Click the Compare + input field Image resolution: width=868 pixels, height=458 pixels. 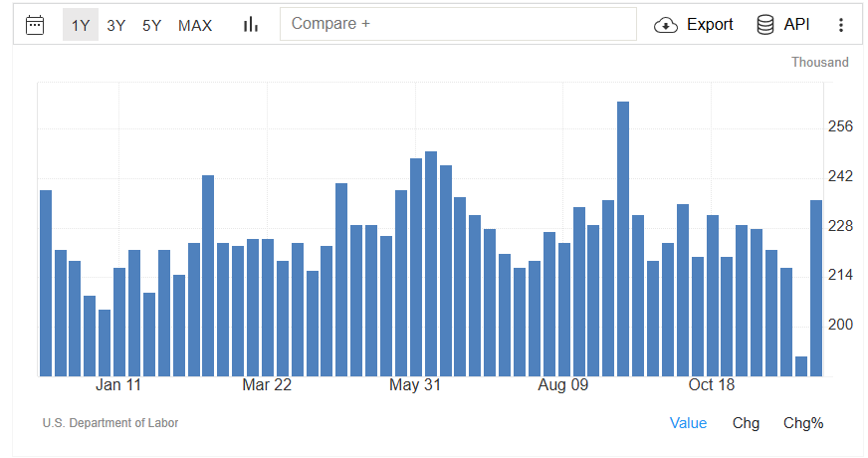tap(458, 24)
